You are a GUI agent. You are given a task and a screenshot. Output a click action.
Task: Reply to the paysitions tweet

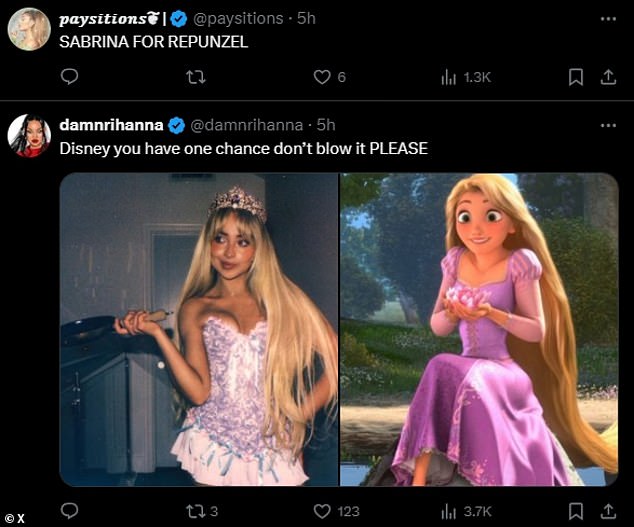69,76
